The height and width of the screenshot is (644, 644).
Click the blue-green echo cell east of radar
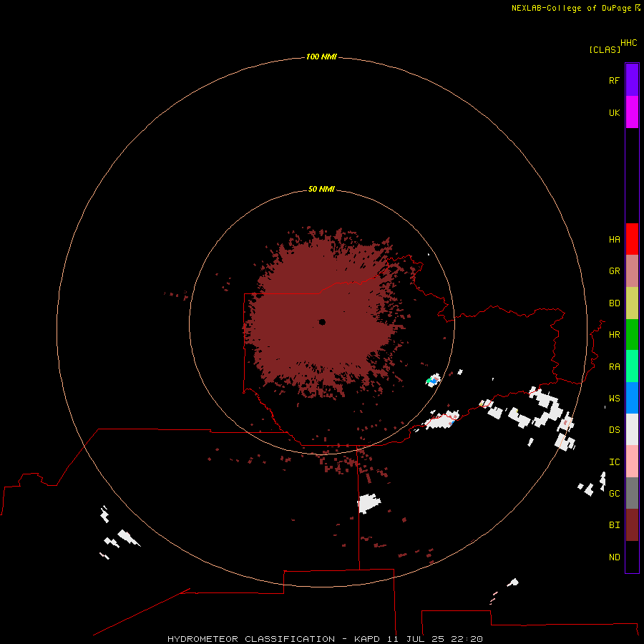point(433,379)
